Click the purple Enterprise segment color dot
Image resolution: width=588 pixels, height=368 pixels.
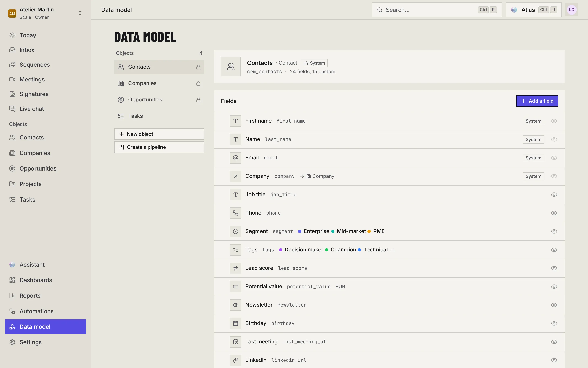coord(300,231)
